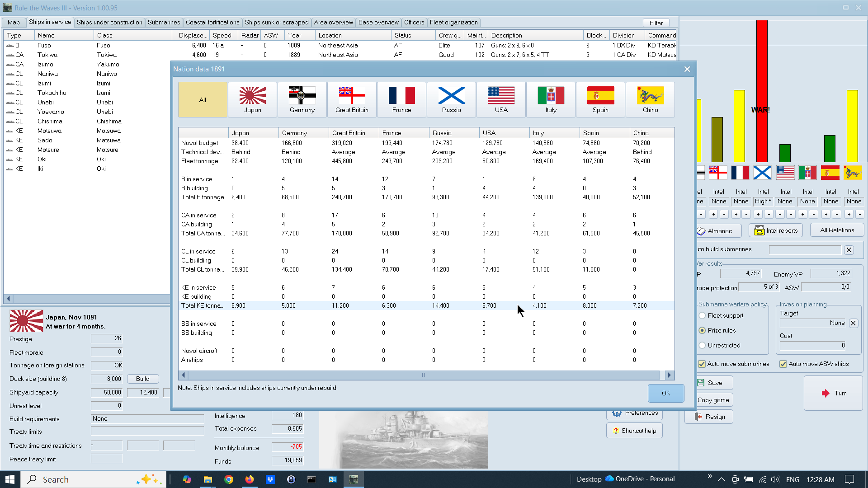
Task: Open Italy via the Nation data flag button
Action: 551,99
